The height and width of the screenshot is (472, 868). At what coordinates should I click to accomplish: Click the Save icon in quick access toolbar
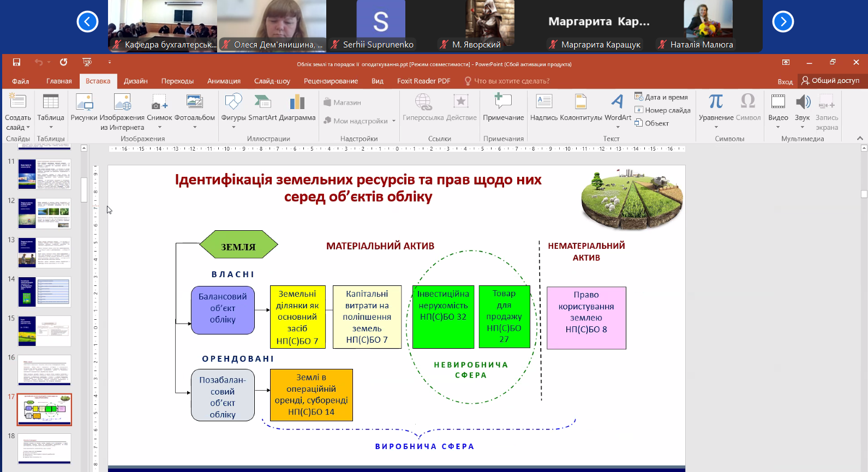[16, 62]
